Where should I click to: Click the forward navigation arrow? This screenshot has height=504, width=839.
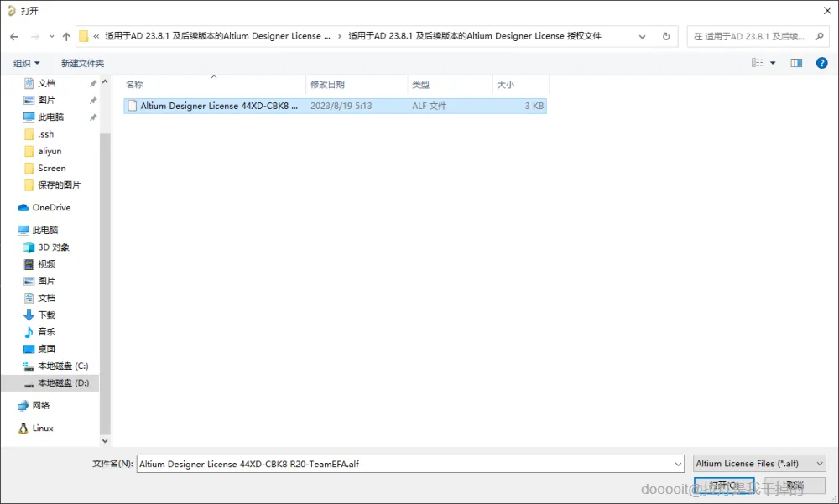(x=34, y=36)
